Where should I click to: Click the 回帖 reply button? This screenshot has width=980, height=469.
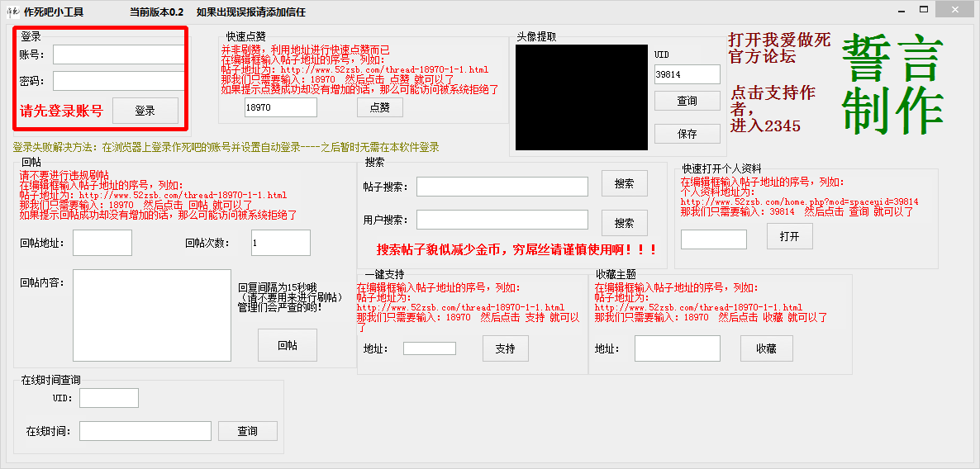point(288,345)
